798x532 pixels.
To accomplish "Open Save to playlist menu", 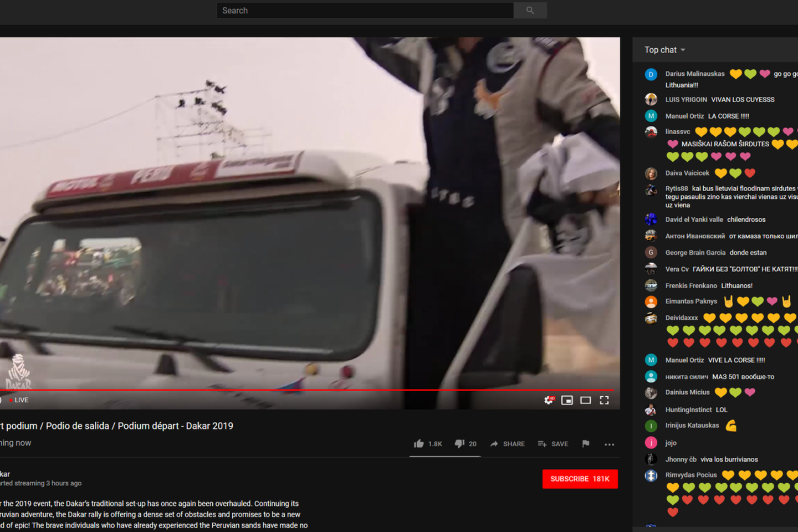I will pos(553,444).
